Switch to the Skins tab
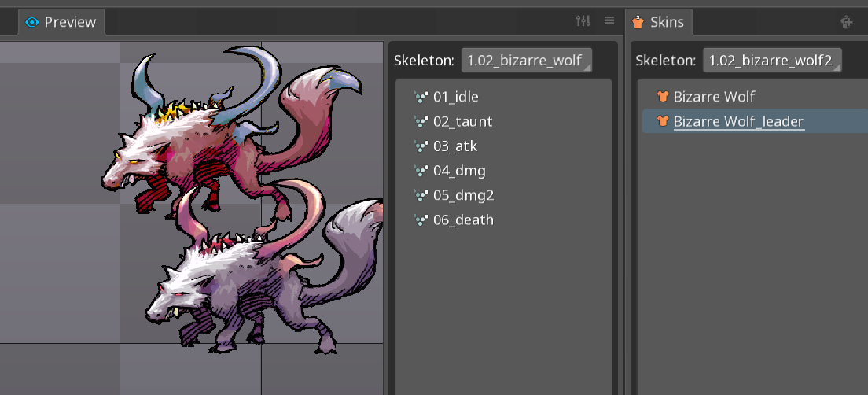This screenshot has height=395, width=868. tap(658, 22)
